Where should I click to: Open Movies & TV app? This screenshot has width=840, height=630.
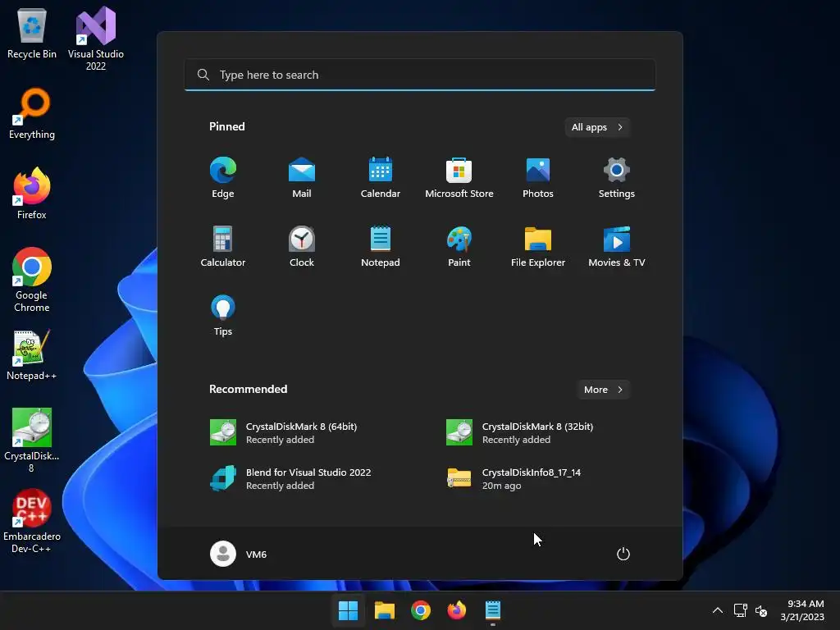[617, 246]
